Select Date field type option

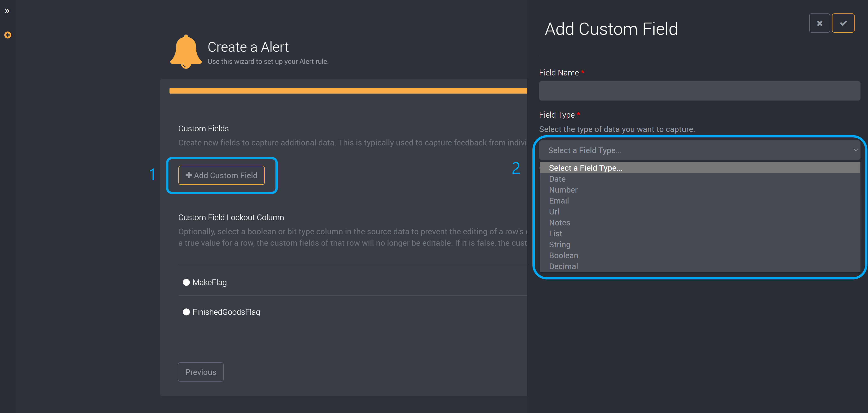pyautogui.click(x=699, y=179)
